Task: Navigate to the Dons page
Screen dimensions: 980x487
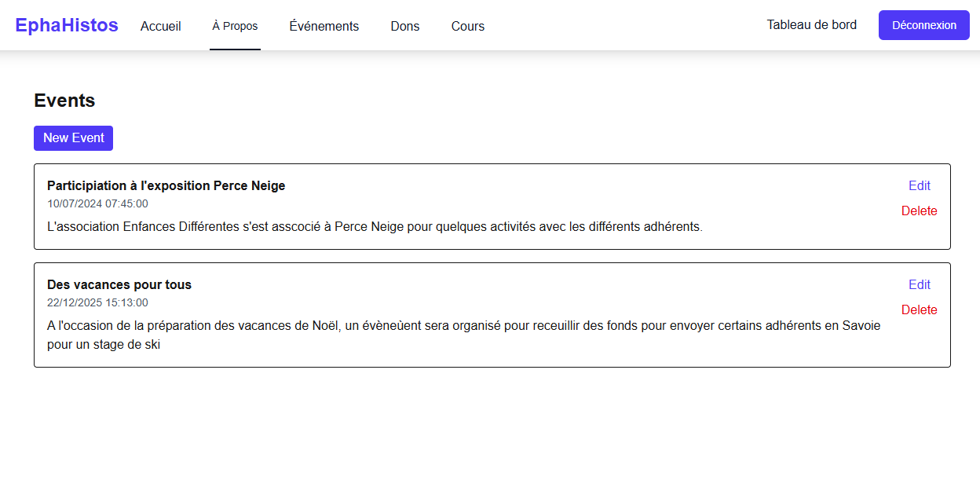Action: (405, 26)
